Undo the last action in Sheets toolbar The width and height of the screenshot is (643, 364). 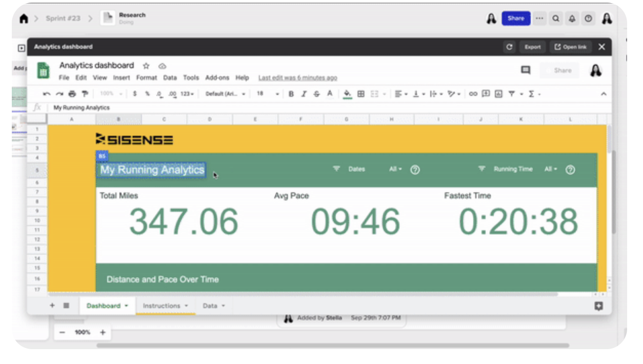click(47, 94)
